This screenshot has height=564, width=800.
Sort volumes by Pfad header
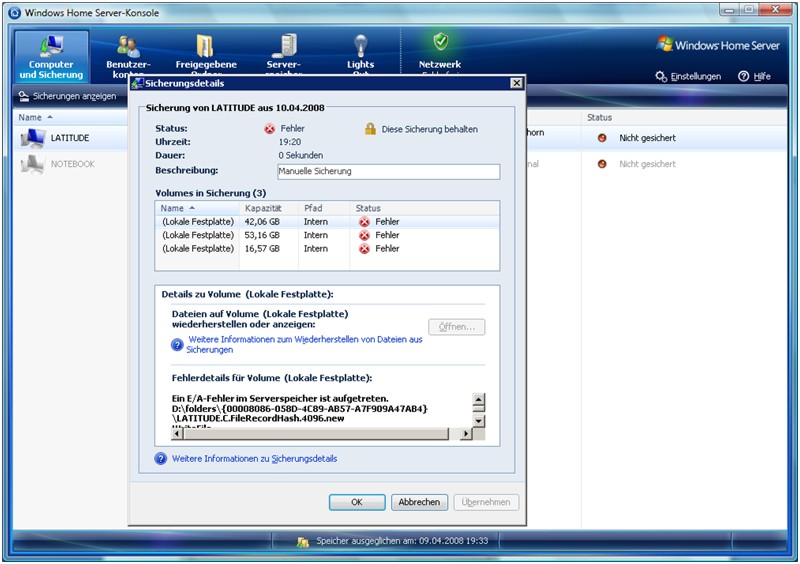(x=324, y=208)
